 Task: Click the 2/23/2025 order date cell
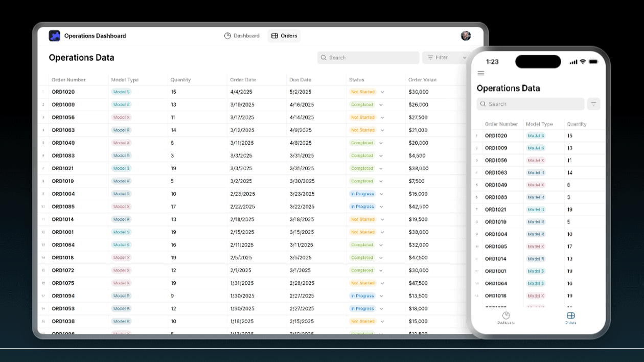tap(243, 194)
